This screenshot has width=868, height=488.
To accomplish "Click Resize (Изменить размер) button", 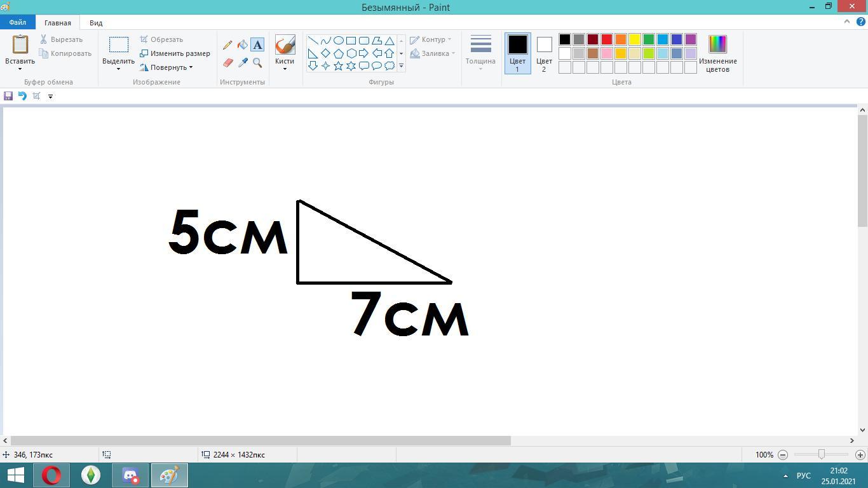I will (175, 53).
